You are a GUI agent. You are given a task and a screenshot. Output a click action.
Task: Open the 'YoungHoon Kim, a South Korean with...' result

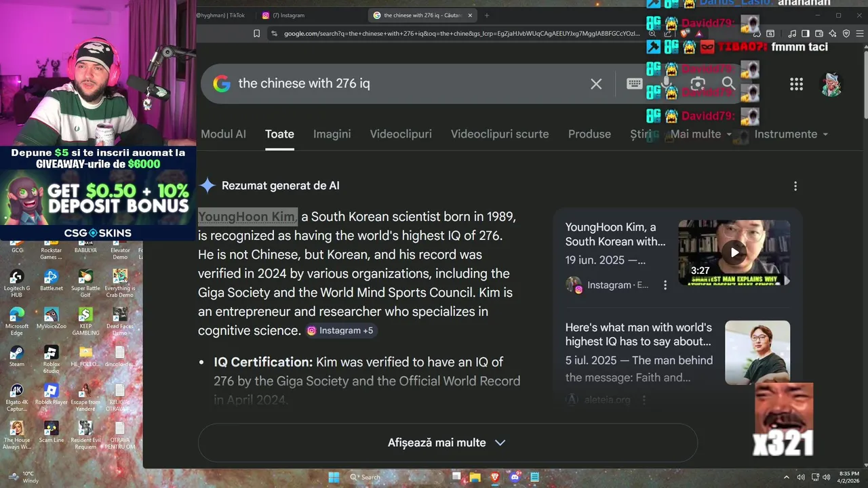pyautogui.click(x=616, y=235)
